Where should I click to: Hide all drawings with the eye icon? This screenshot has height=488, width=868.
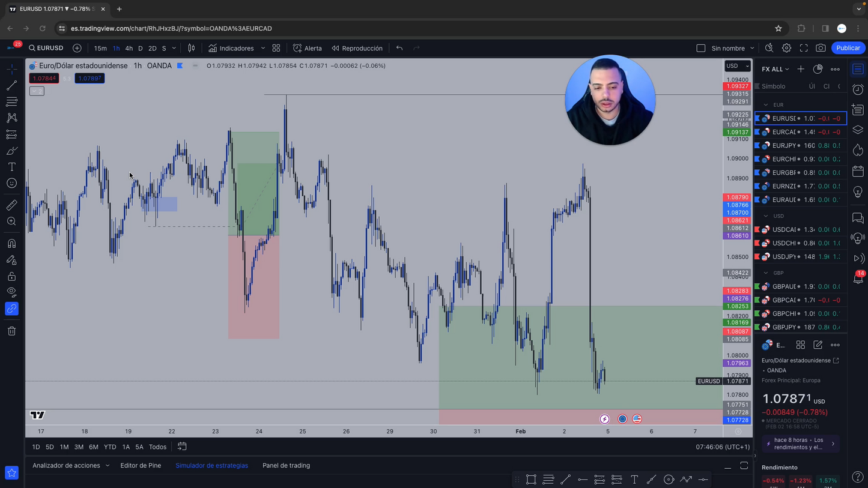click(11, 292)
